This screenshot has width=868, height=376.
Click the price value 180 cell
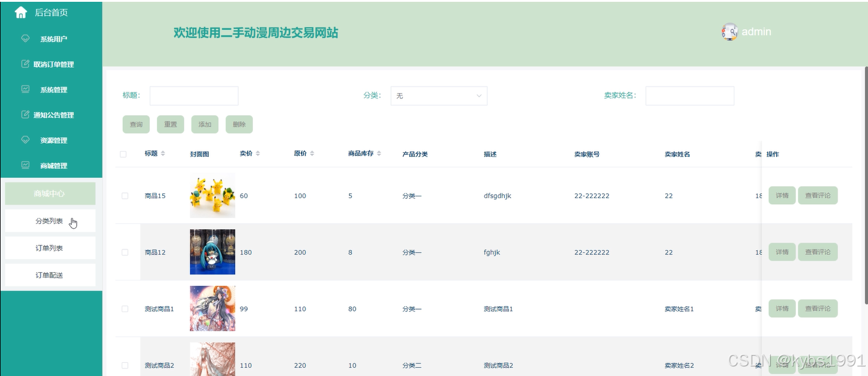[x=246, y=252]
